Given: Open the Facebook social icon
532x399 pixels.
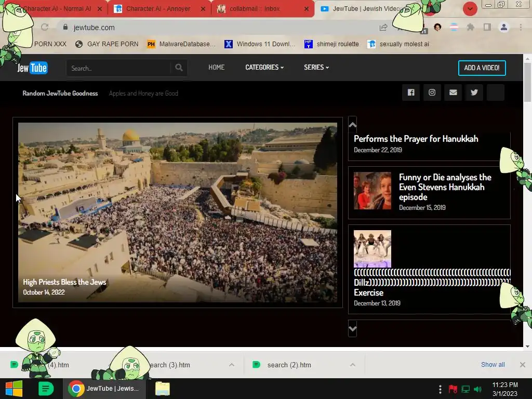Looking at the screenshot, I should [411, 92].
